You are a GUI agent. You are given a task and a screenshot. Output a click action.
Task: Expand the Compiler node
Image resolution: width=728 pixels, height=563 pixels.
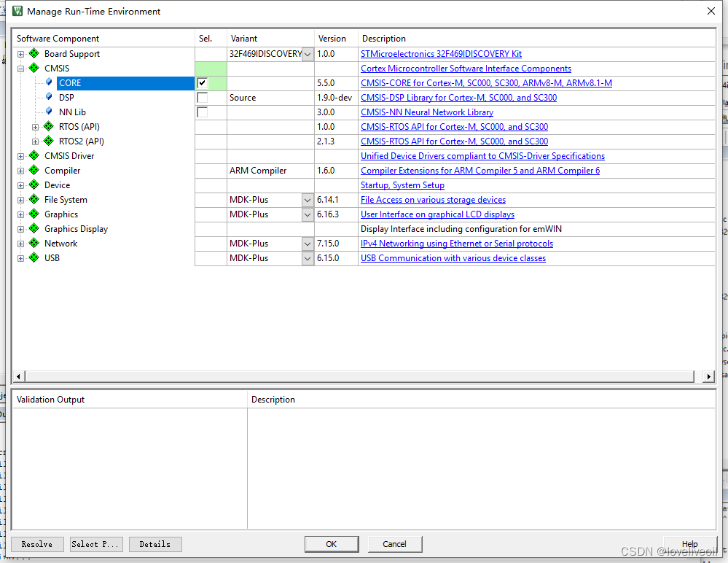20,171
